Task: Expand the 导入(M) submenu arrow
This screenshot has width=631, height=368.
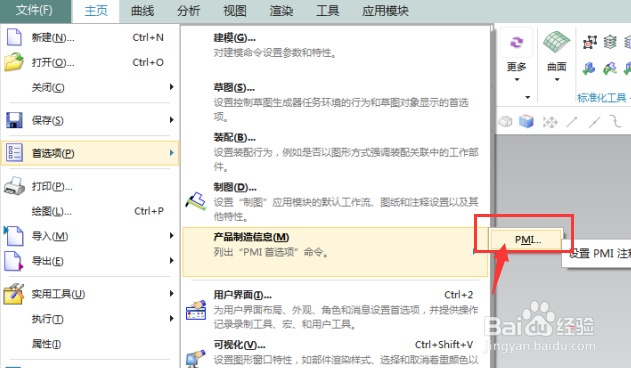Action: (x=172, y=236)
